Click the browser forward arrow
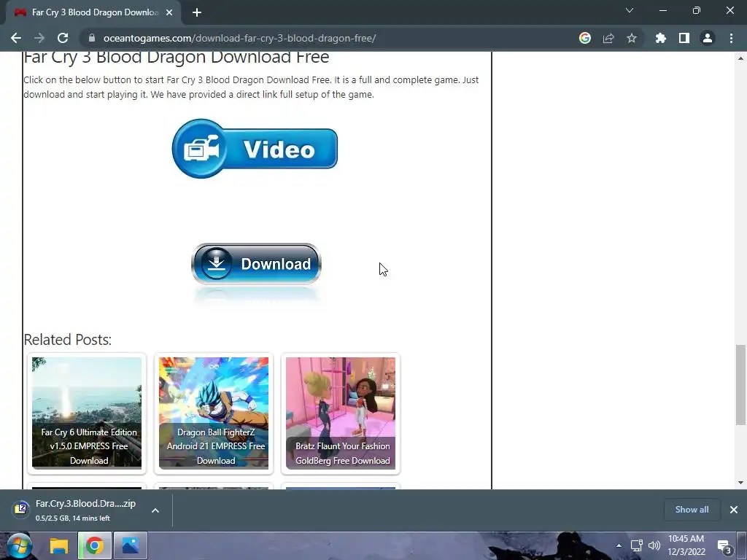The height and width of the screenshot is (560, 747). [x=39, y=38]
